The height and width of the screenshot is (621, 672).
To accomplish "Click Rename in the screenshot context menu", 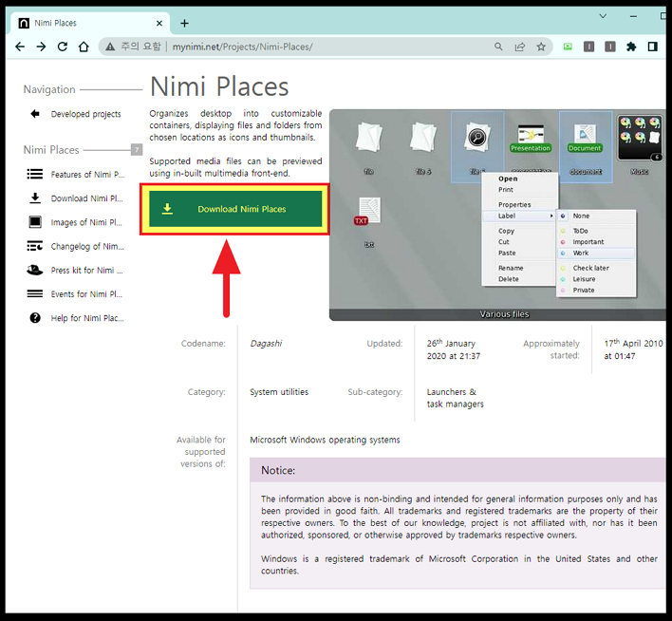I will click(x=511, y=268).
